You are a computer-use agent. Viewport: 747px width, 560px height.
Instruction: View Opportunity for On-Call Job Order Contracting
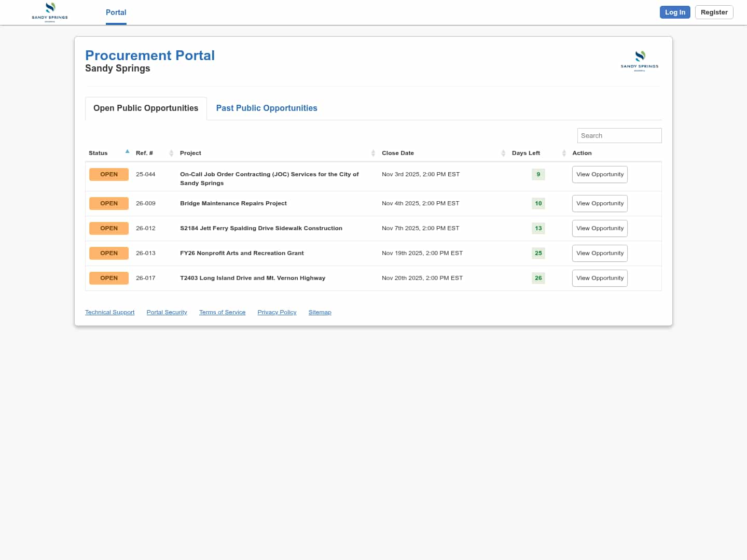(x=600, y=174)
